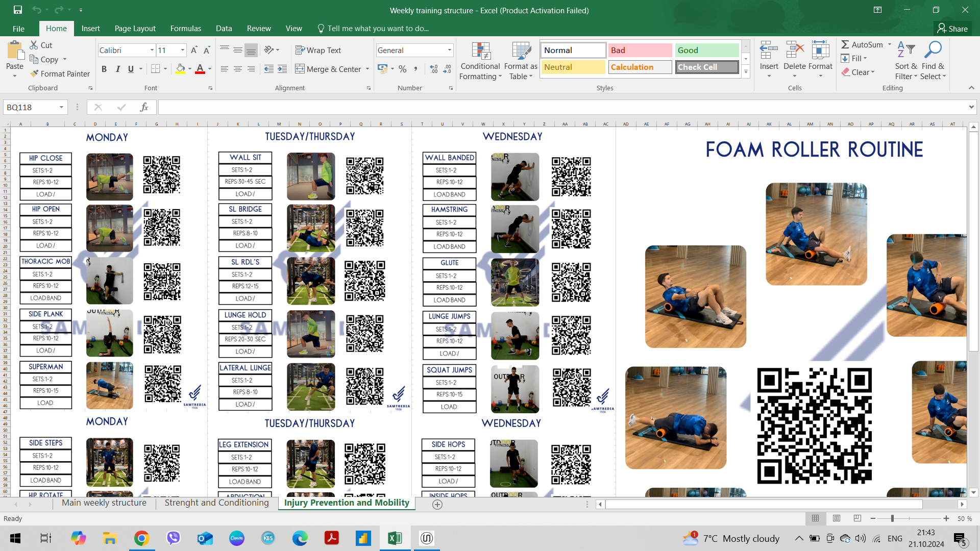The width and height of the screenshot is (980, 551).
Task: Click the AutoSum sigma icon
Action: click(845, 44)
